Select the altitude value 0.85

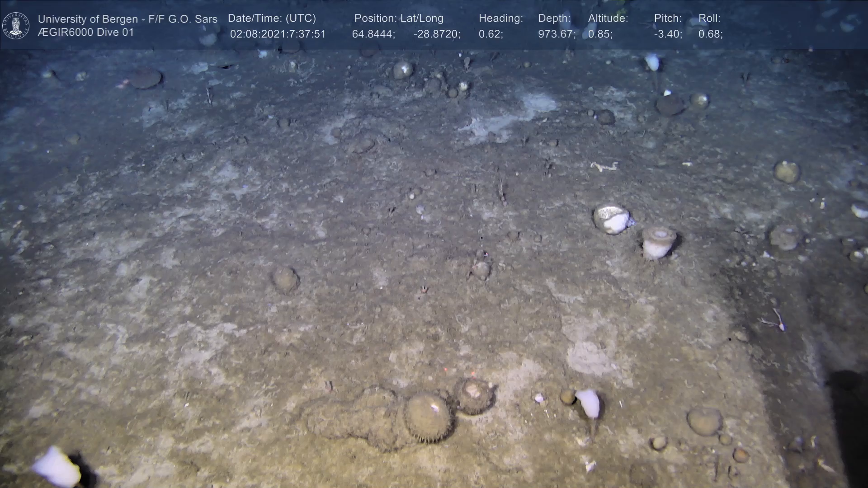tap(600, 34)
